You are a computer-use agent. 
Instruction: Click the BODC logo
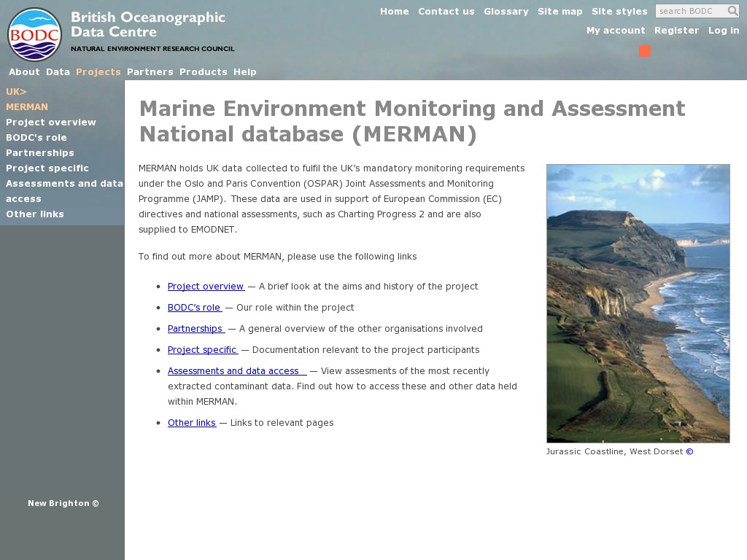(x=34, y=34)
